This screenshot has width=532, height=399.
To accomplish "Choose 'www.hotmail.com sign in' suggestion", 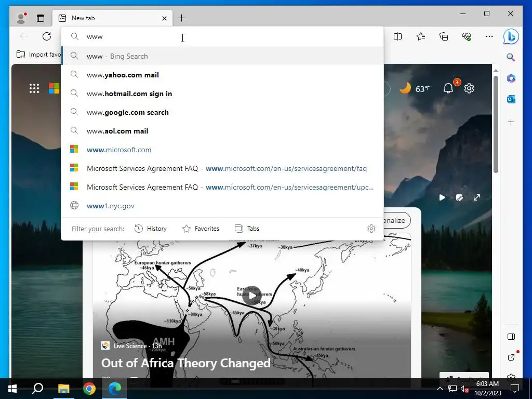I will pos(222,94).
